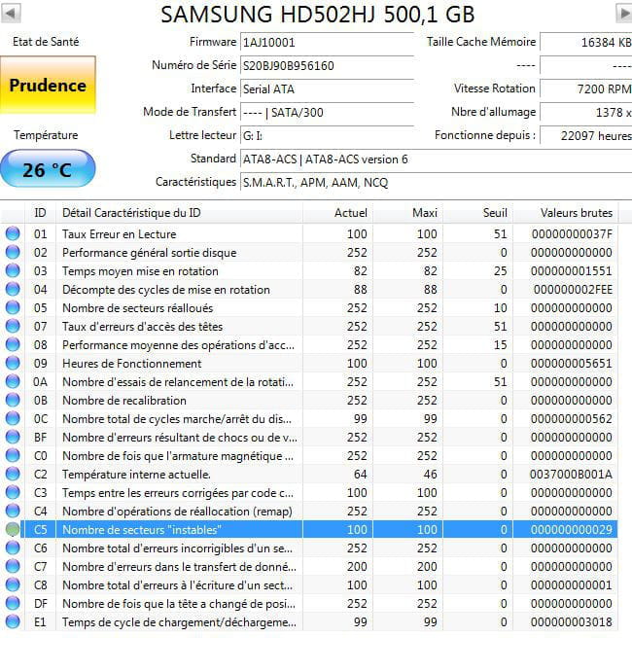This screenshot has height=672, width=632.
Task: Click the status icon of row C8
Action: (13, 584)
